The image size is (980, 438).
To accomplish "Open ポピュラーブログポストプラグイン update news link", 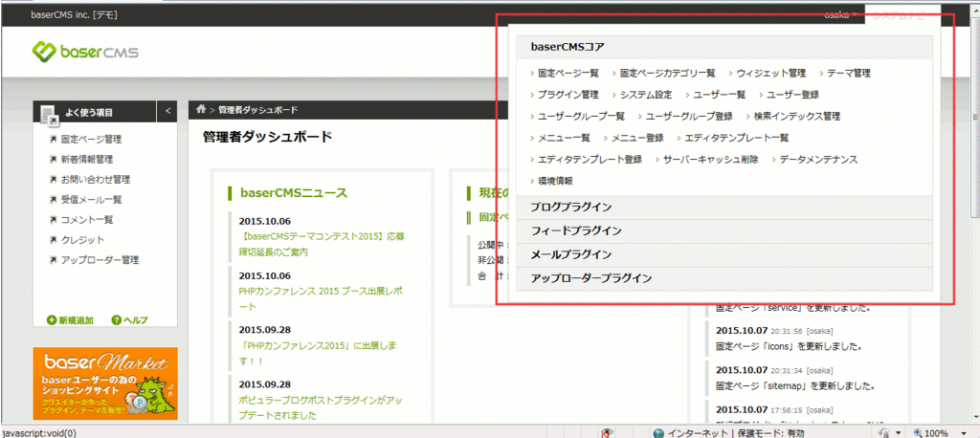I will (x=321, y=407).
